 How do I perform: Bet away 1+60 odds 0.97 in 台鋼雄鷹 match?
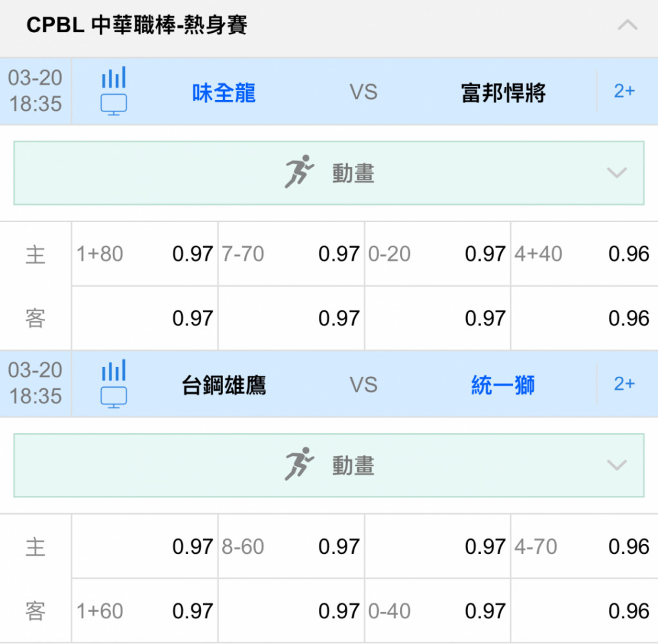(x=145, y=611)
